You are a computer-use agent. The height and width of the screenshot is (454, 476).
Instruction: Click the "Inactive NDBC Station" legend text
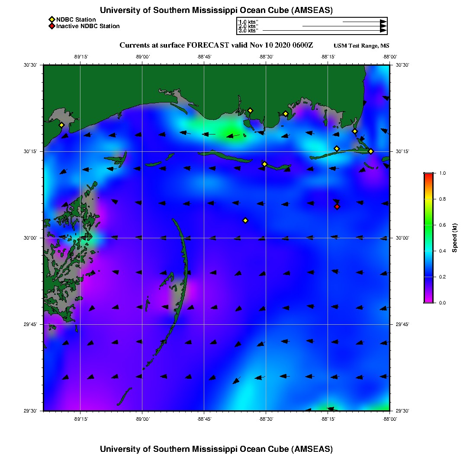87,26
